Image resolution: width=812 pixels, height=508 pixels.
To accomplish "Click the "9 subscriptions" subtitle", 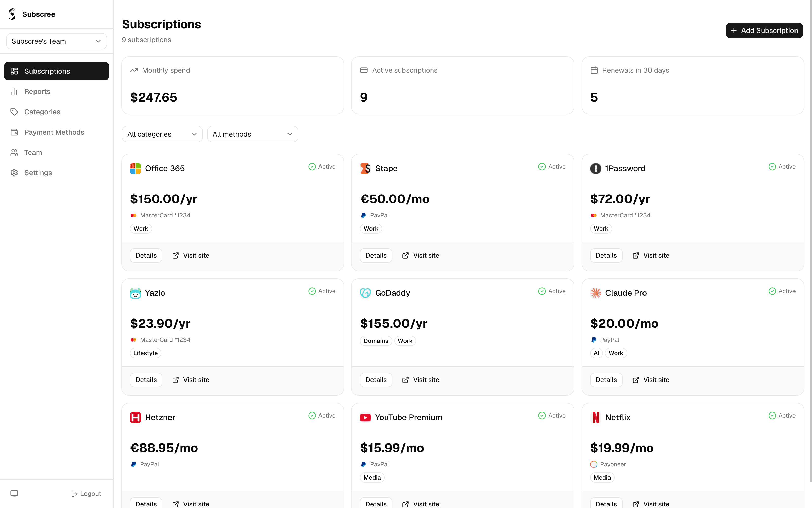I will [146, 40].
